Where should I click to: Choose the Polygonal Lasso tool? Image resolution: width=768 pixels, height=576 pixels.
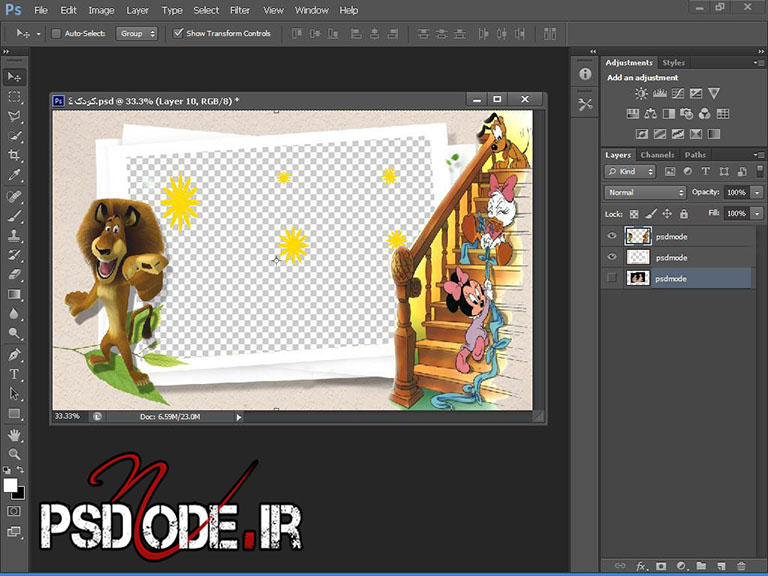pyautogui.click(x=14, y=117)
